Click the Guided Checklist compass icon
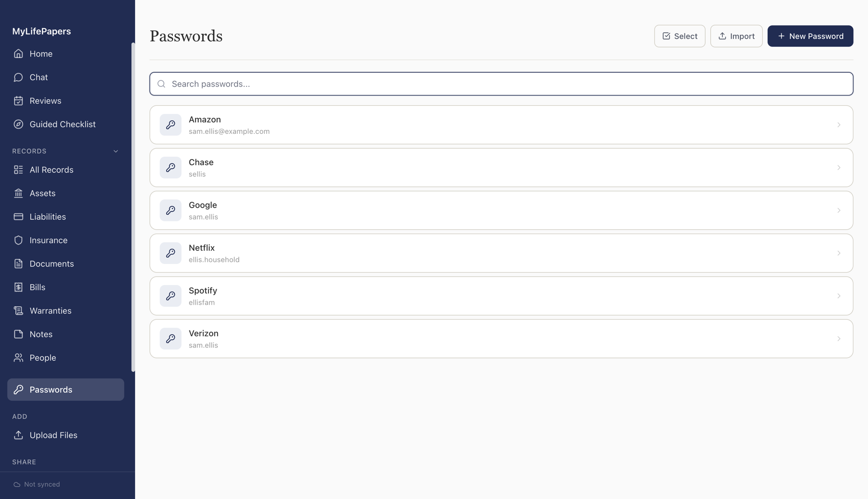Image resolution: width=868 pixels, height=499 pixels. point(18,124)
